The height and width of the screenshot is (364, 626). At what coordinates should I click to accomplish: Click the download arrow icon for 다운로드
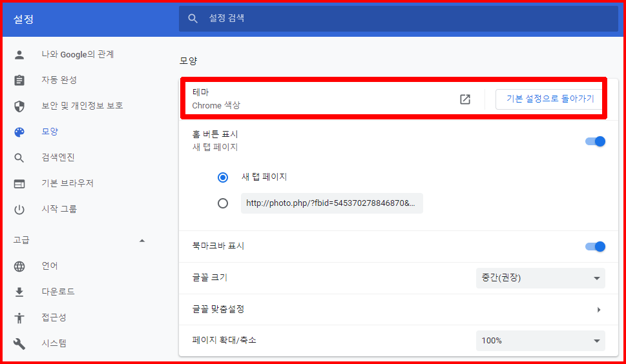(x=19, y=292)
